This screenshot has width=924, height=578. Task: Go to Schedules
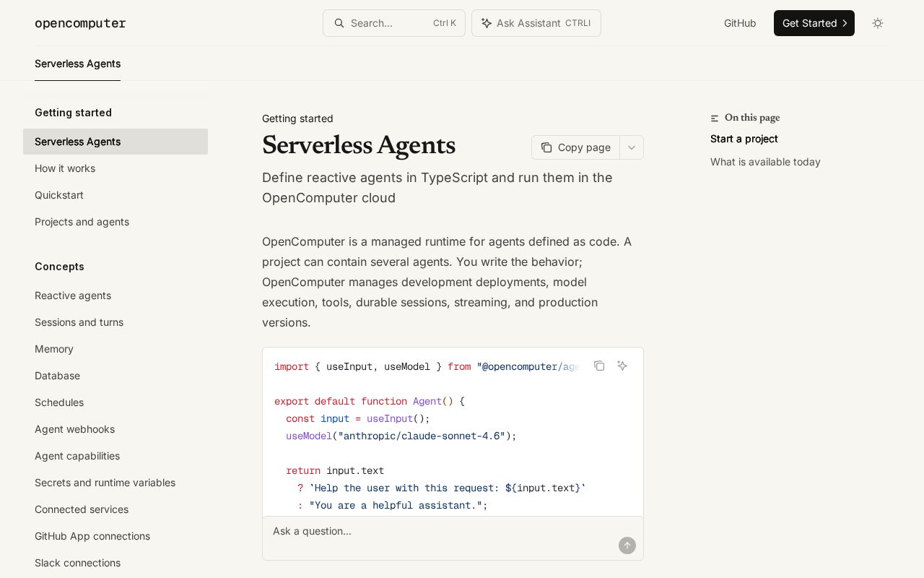[x=115, y=402]
